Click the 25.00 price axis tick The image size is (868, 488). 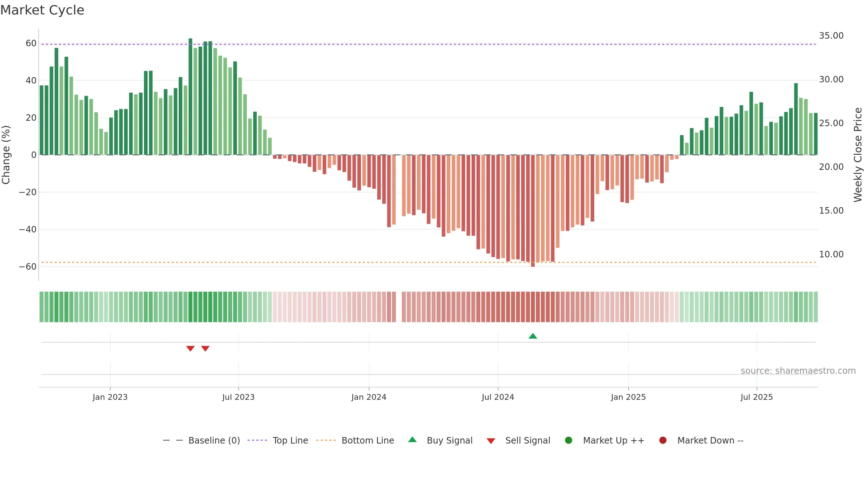tap(831, 123)
